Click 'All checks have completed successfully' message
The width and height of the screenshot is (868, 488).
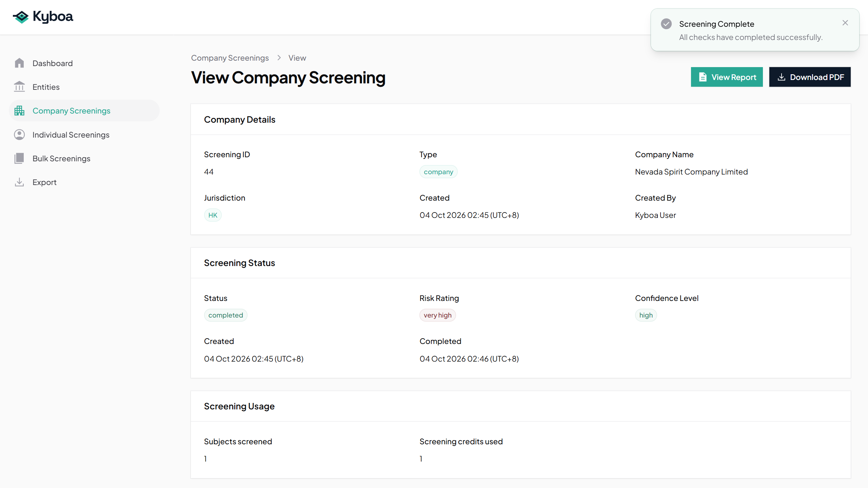click(751, 37)
